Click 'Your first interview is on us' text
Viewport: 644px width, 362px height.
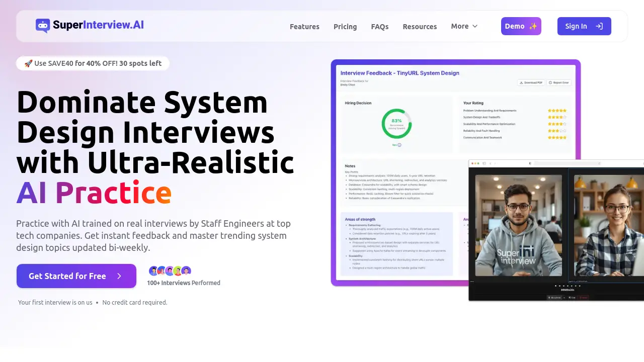pos(55,303)
